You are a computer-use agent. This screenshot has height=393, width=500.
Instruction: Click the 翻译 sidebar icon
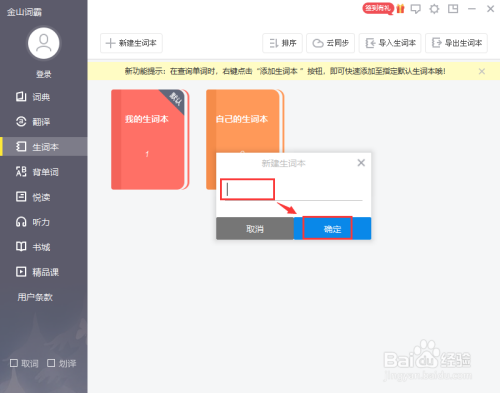point(21,121)
